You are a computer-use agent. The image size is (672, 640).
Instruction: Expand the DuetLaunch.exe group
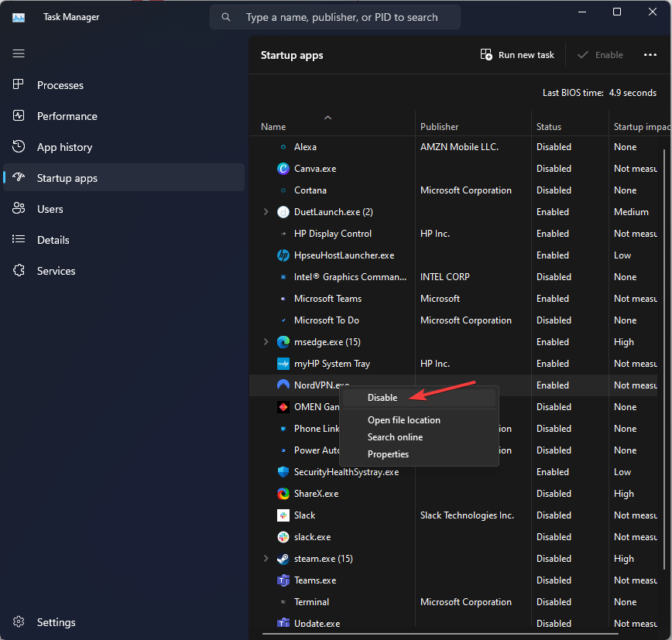tap(266, 211)
